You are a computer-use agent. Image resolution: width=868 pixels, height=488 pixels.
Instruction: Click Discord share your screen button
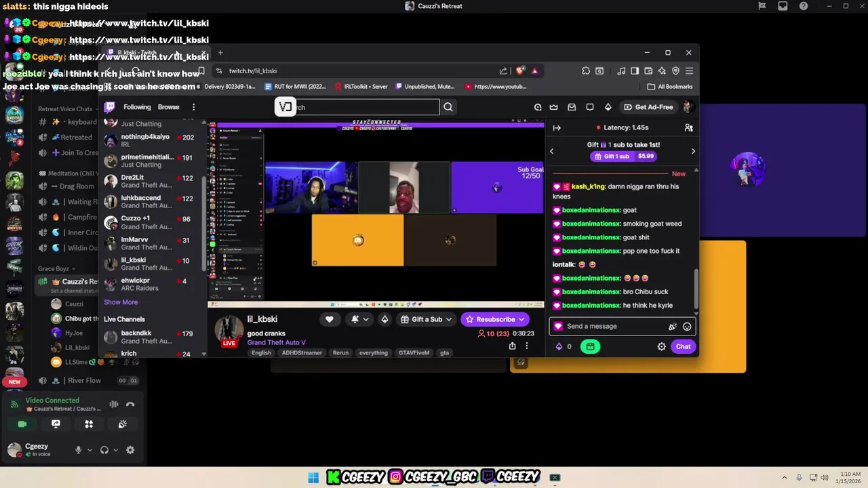[56, 424]
